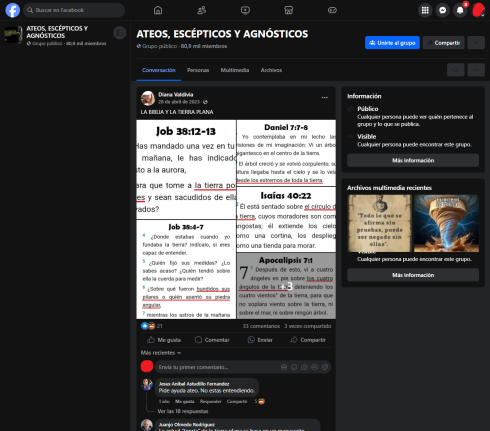This screenshot has width=490, height=431.
Task: Click the Buscar en Facebook search field
Action: tap(74, 10)
